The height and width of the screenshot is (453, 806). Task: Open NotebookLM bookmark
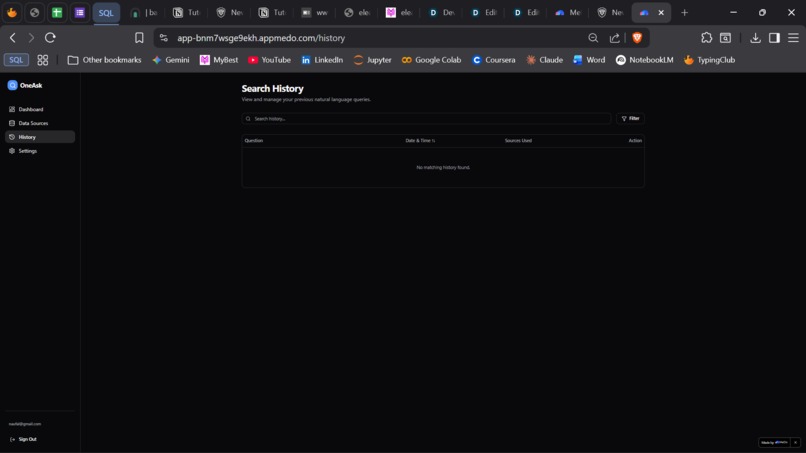(x=645, y=60)
